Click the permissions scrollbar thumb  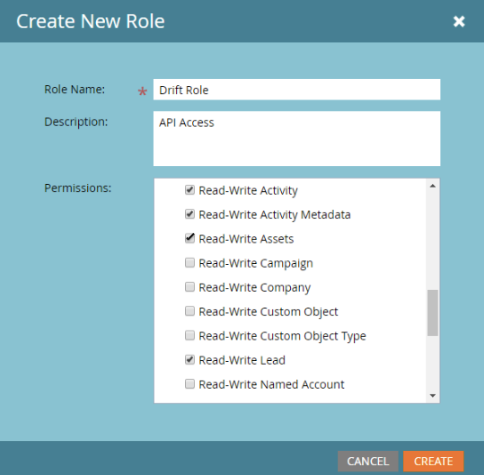point(433,313)
